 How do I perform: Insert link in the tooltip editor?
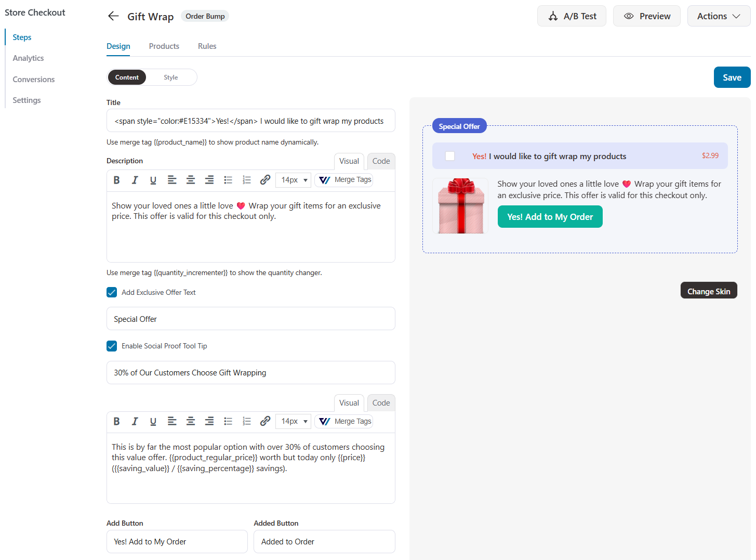click(x=265, y=422)
